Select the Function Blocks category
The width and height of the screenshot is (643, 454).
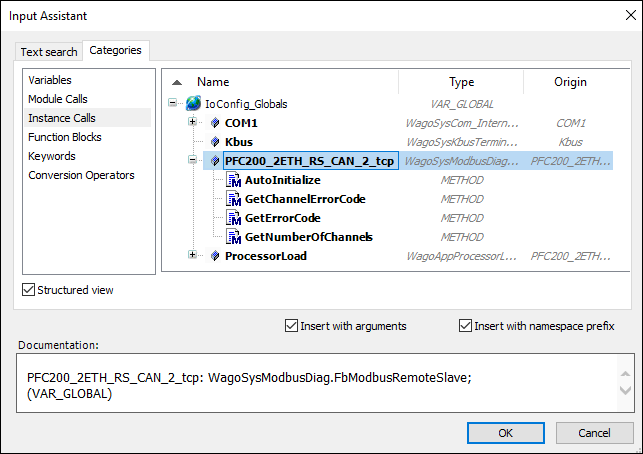pyautogui.click(x=64, y=137)
